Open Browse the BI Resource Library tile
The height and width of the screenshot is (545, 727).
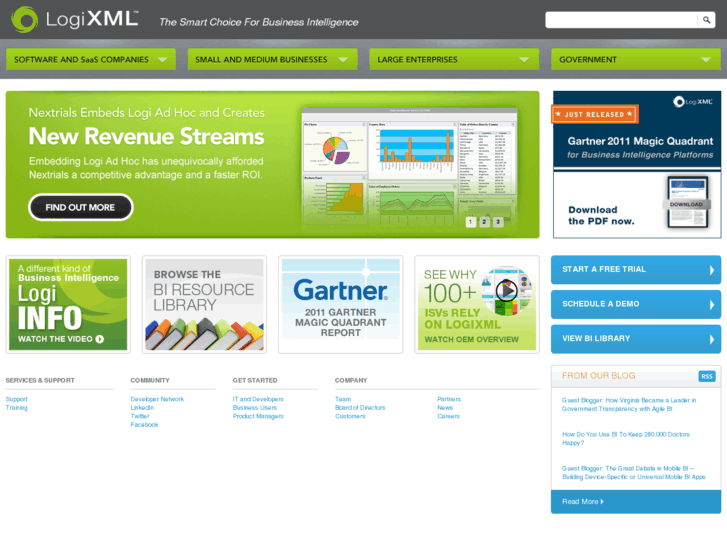204,304
